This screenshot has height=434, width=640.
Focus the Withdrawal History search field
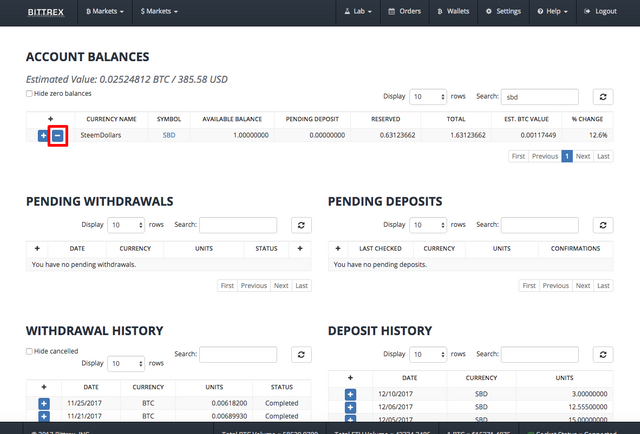(x=238, y=354)
